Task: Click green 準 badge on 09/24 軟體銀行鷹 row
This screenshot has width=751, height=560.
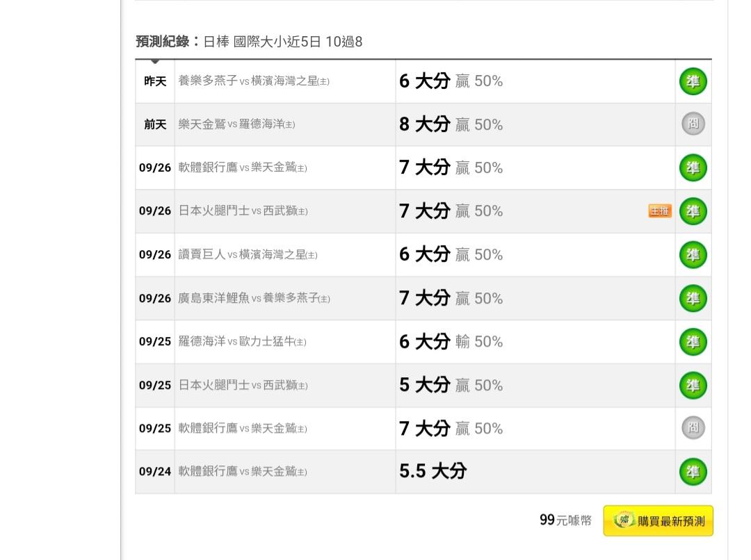Action: pos(693,472)
